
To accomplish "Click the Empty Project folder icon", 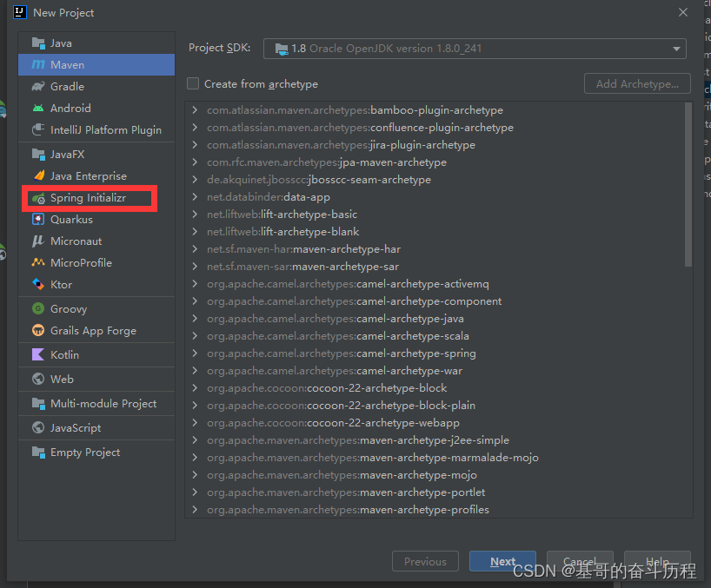I will tap(38, 453).
